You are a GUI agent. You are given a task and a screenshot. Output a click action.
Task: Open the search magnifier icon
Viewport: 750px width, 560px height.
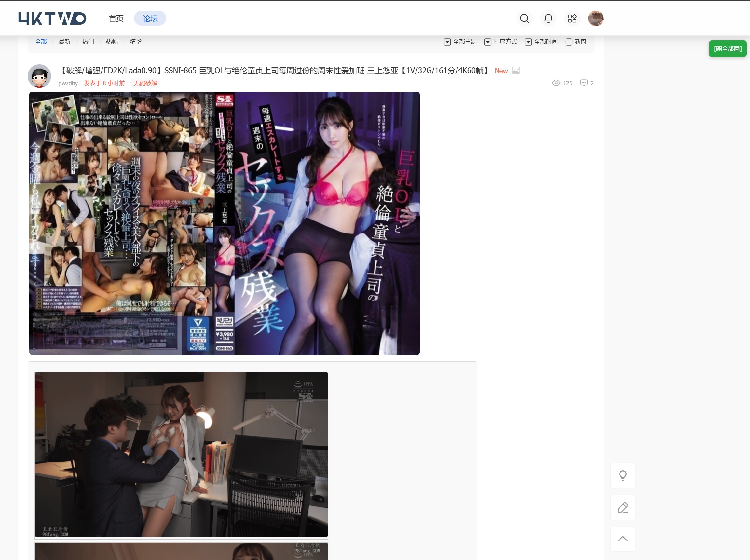pyautogui.click(x=525, y=19)
